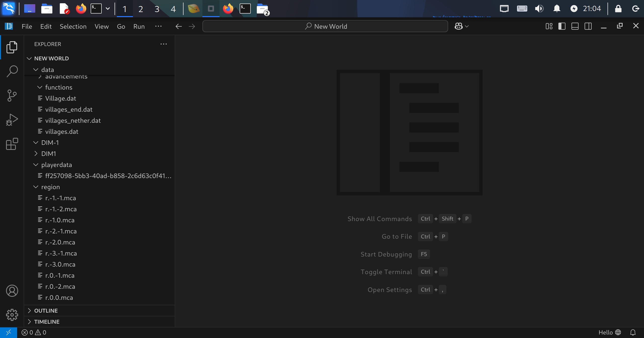
Task: Click the New World search box
Action: tap(325, 26)
